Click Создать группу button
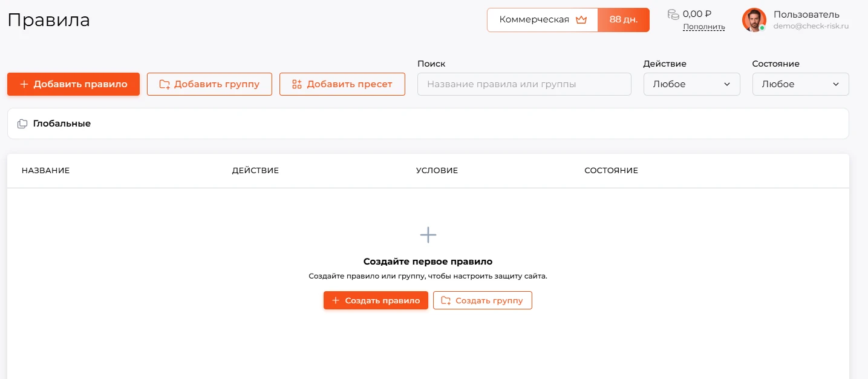The height and width of the screenshot is (379, 868). 483,300
